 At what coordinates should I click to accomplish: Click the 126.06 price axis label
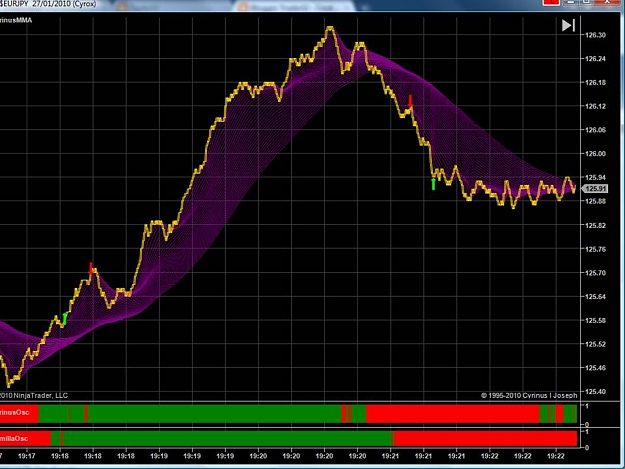pyautogui.click(x=595, y=130)
